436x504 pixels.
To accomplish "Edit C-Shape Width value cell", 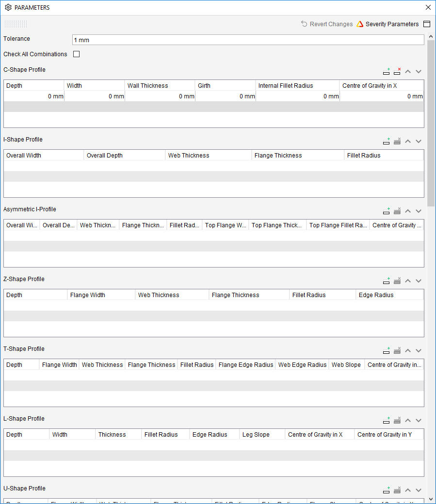I will coord(94,96).
